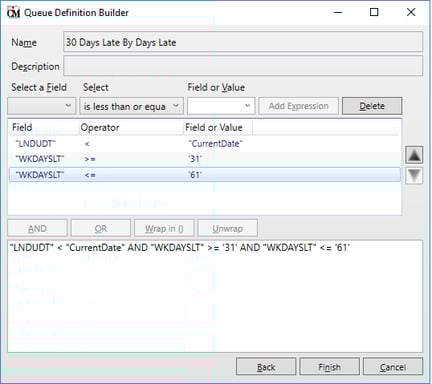Click the '31' value cell
Screen dimensions: 432x384
coord(195,159)
